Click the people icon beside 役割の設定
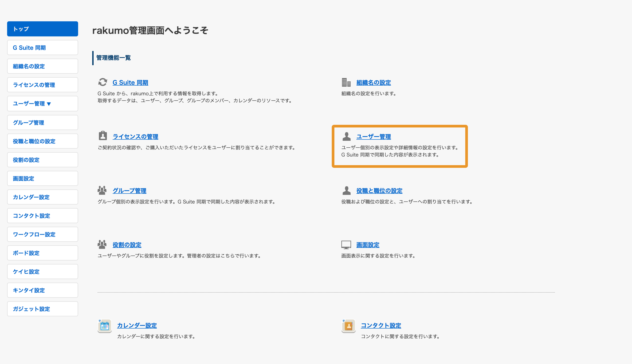 point(102,244)
